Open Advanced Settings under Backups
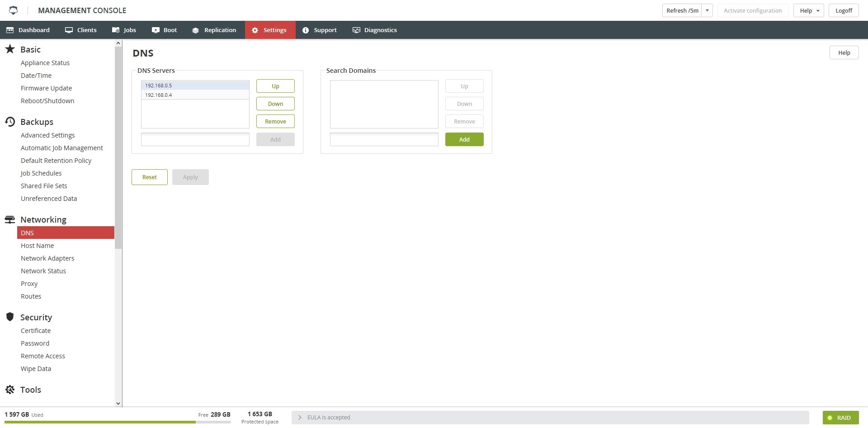The width and height of the screenshot is (868, 428). point(47,135)
